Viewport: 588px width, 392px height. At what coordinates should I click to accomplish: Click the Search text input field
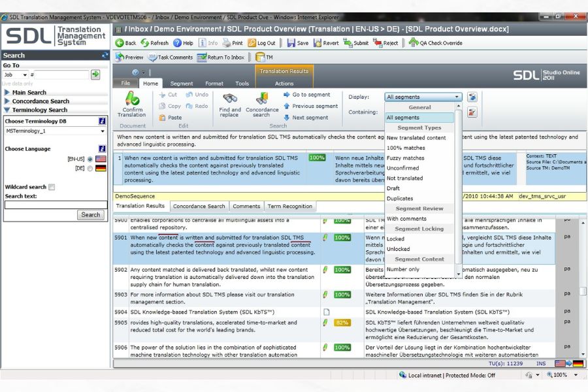[x=56, y=204]
